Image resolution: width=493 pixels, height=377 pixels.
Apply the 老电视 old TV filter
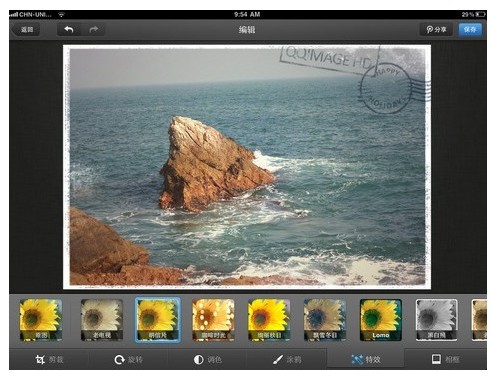tap(102, 320)
